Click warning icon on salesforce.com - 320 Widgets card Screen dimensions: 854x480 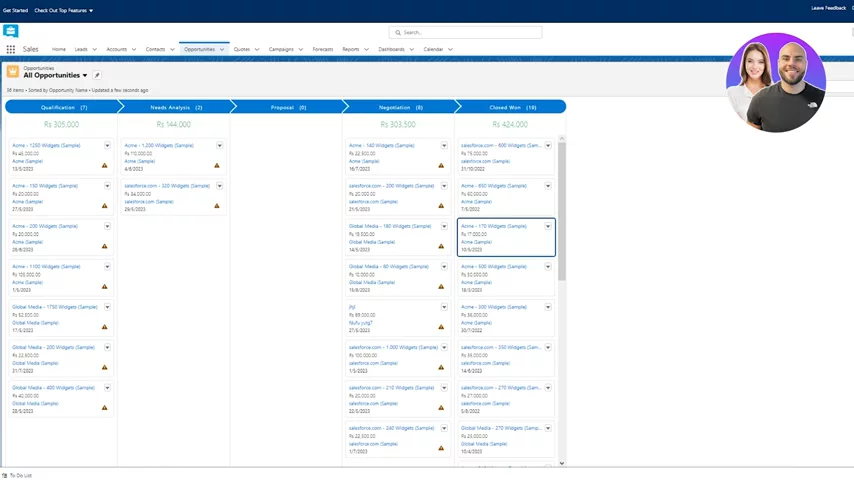217,206
